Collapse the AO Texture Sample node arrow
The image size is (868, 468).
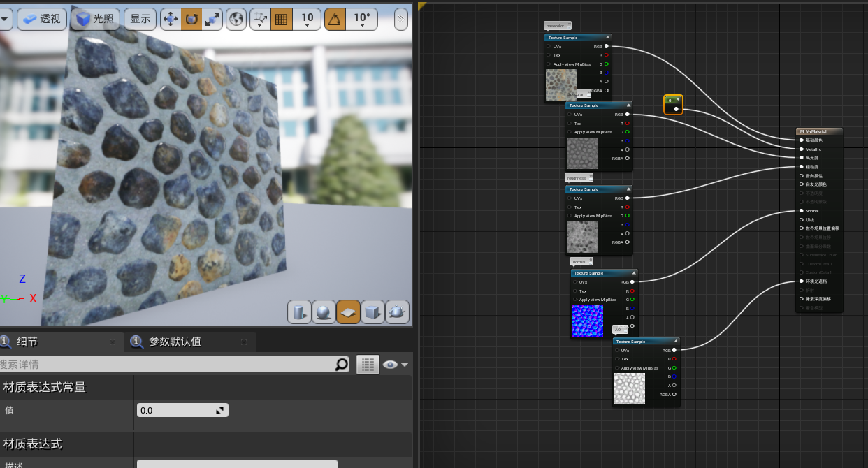pyautogui.click(x=676, y=342)
